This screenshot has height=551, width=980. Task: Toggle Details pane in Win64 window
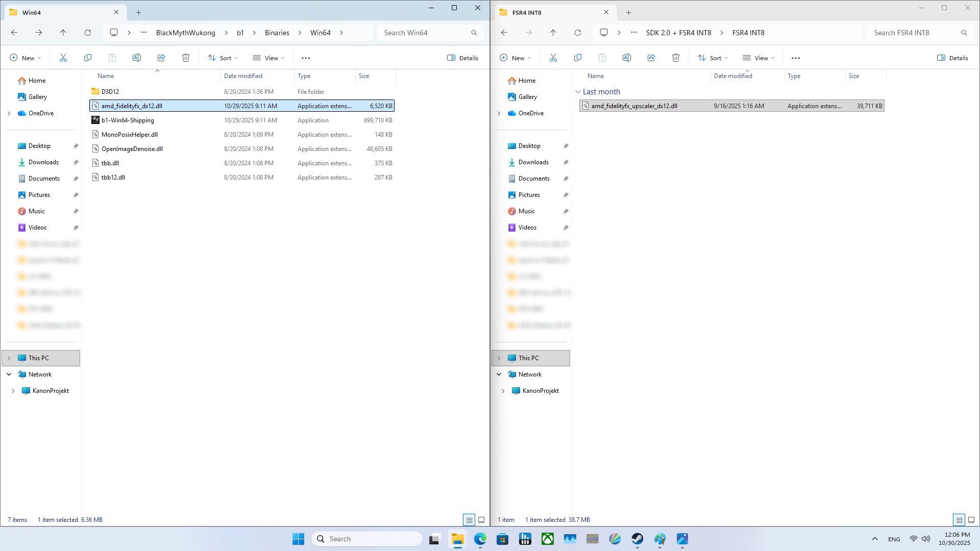pos(462,58)
